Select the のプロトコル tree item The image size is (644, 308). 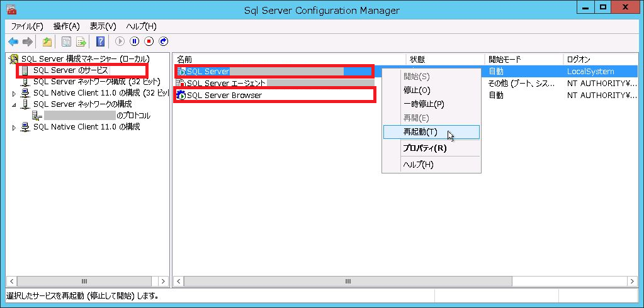98,116
